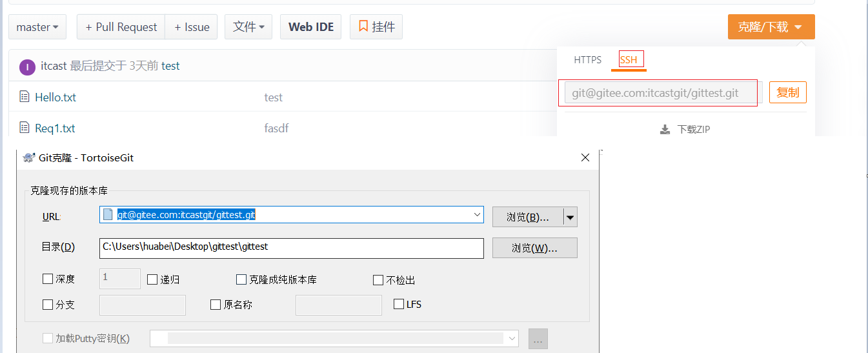This screenshot has height=353, width=868.
Task: Click the commit message test beside Hello.txt
Action: 274,97
